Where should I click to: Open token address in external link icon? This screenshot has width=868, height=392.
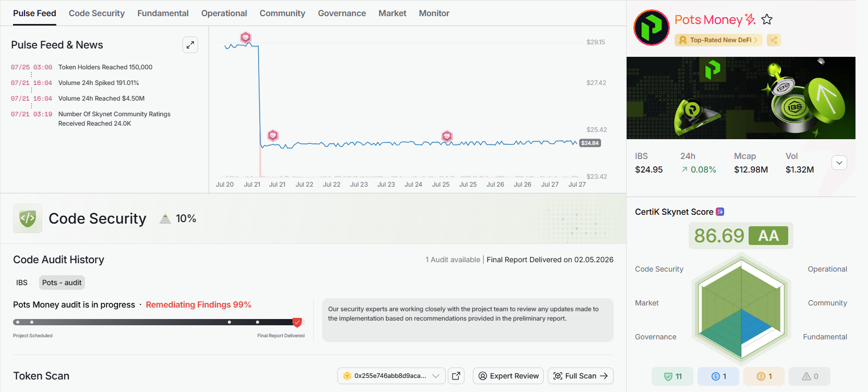[456, 376]
